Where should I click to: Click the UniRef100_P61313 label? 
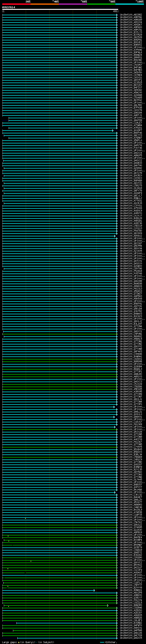click(131, 289)
